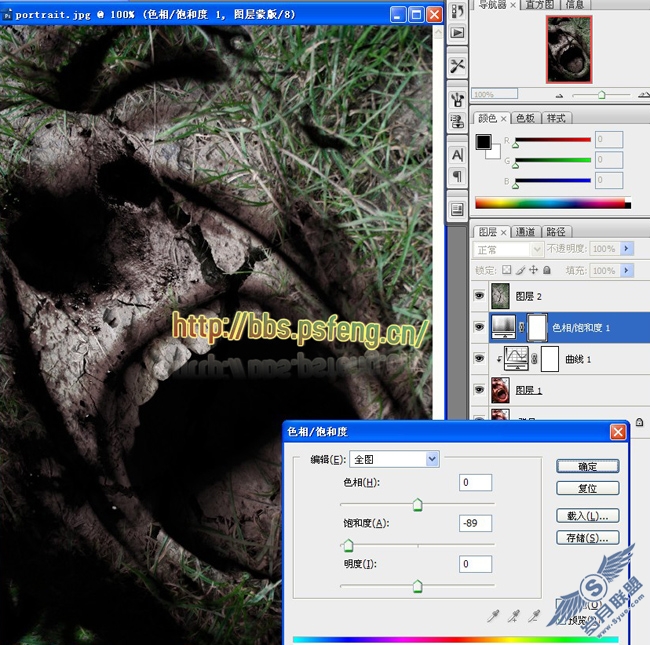
Task: Switch to the 信息 tab
Action: coord(575,5)
